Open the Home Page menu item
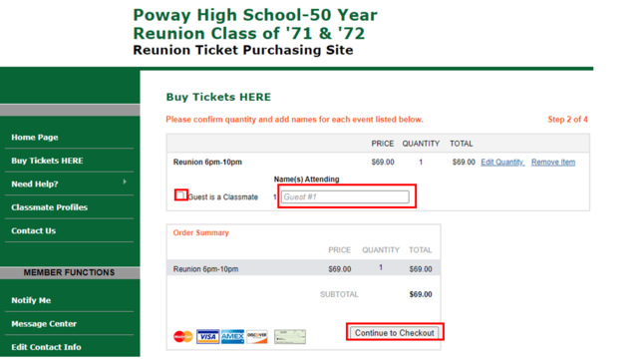 35,138
